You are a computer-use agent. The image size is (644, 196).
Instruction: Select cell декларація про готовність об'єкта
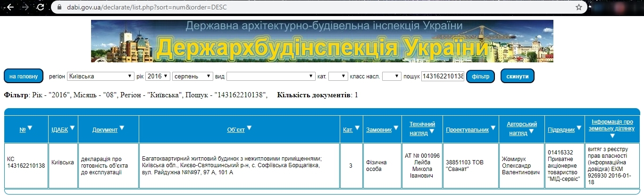point(109,166)
